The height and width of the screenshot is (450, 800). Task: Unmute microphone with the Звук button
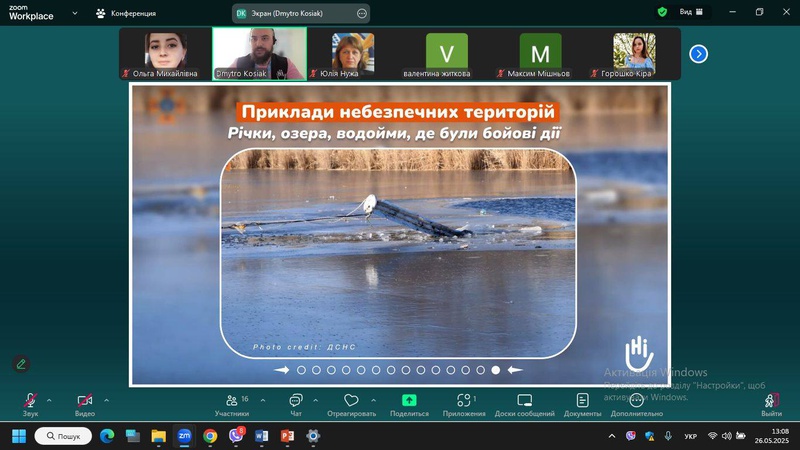tap(30, 405)
